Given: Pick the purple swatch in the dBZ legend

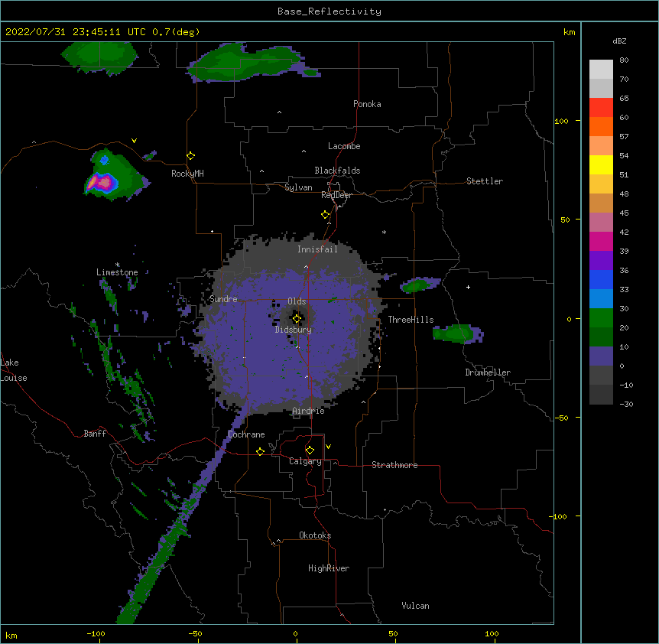Looking at the screenshot, I should pos(601,261).
